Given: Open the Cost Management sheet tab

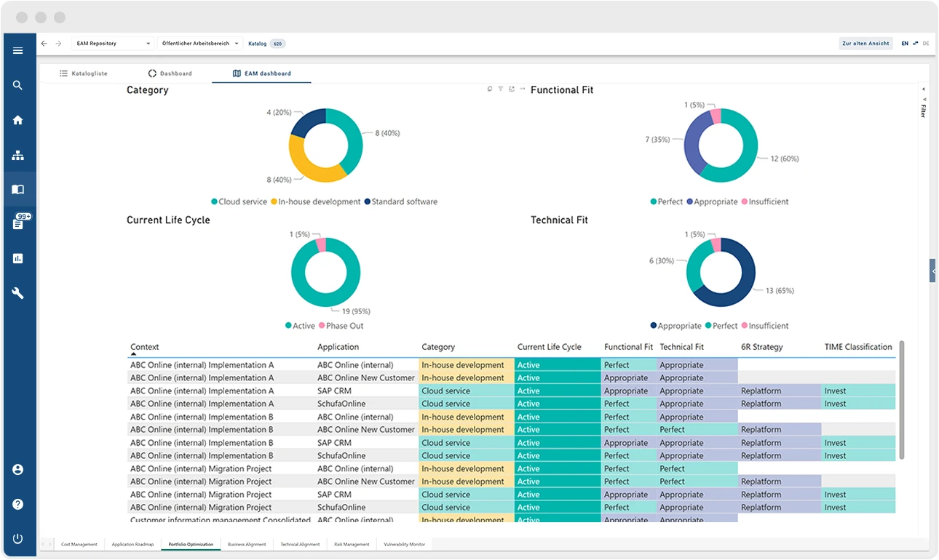Looking at the screenshot, I should pos(79,544).
